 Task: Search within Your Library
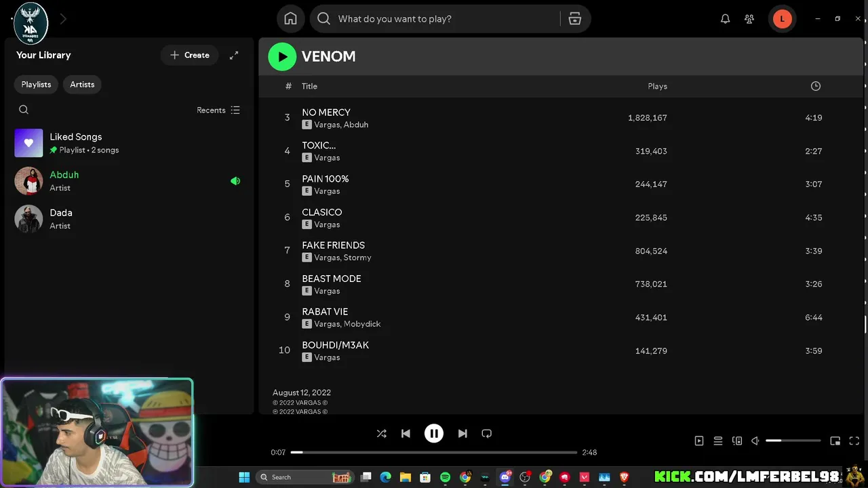(24, 110)
